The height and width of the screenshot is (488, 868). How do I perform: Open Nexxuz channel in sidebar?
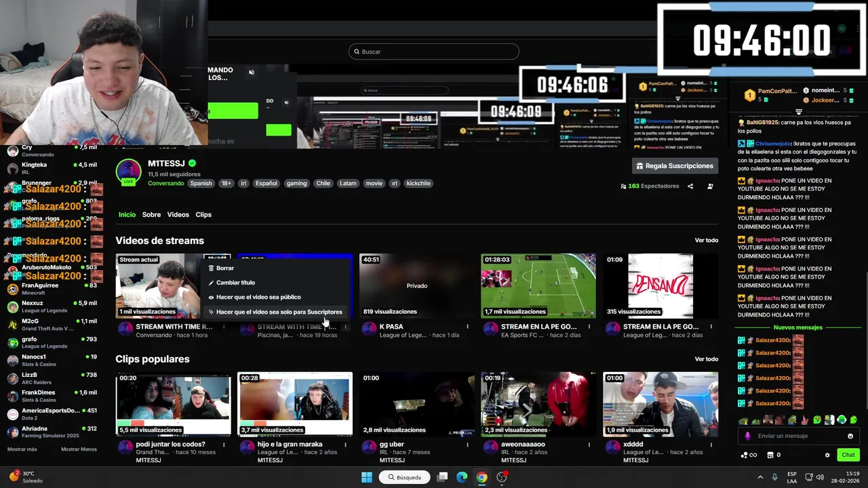click(52, 306)
